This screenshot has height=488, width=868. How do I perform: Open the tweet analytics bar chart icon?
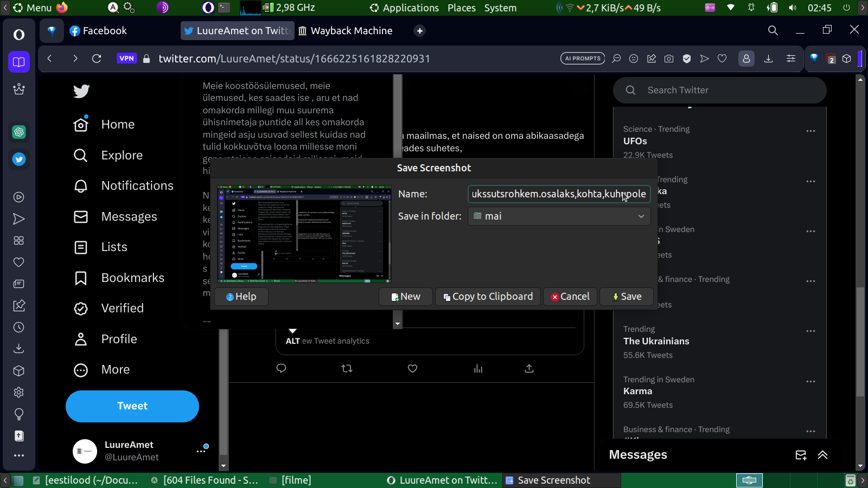tap(478, 369)
